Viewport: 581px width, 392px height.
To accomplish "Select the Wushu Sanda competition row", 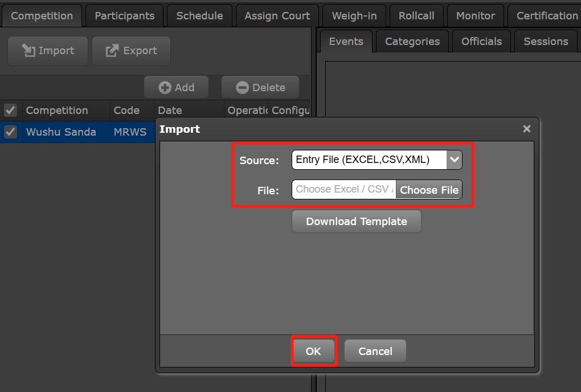I will tap(61, 132).
